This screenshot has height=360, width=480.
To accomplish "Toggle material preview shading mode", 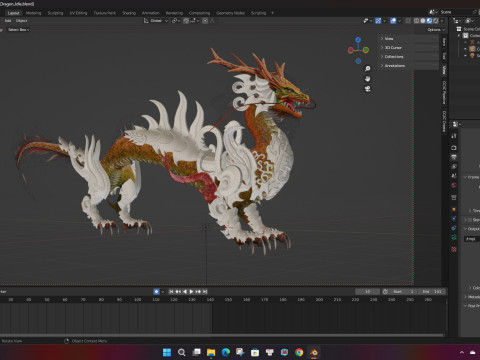I will click(429, 21).
